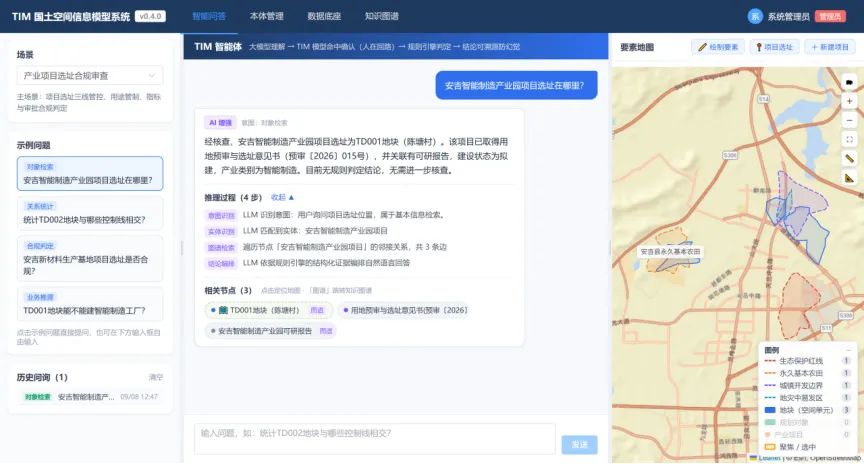Image resolution: width=864 pixels, height=464 pixels.
Task: Zoom in on the feature map
Action: pyautogui.click(x=849, y=101)
